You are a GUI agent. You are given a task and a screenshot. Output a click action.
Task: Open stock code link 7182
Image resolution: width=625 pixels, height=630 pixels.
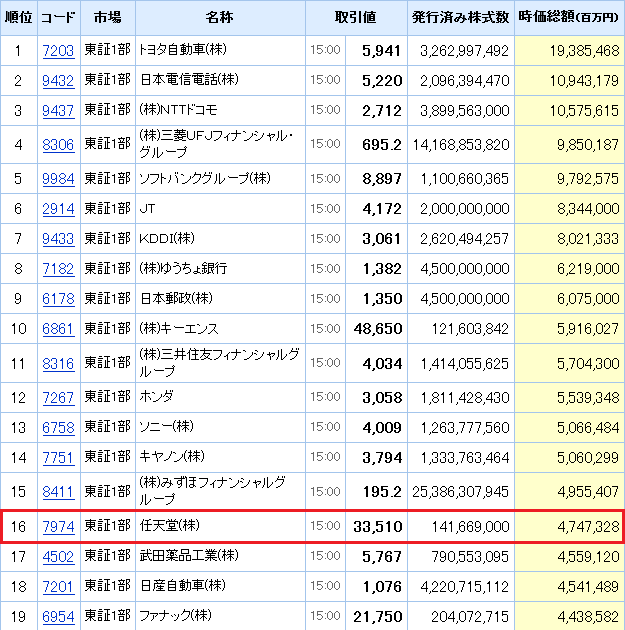[x=58, y=269]
